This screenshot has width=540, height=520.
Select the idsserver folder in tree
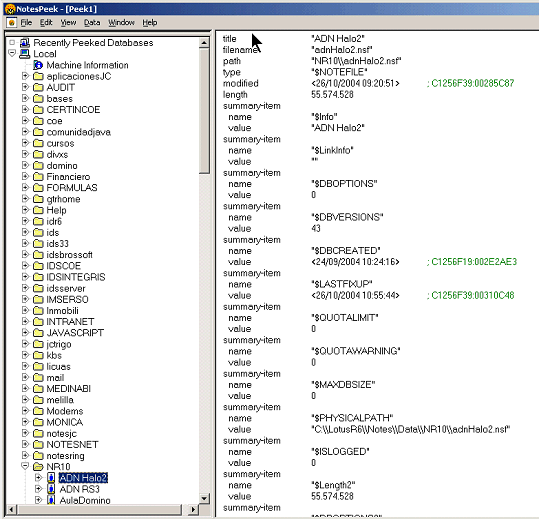(x=66, y=288)
